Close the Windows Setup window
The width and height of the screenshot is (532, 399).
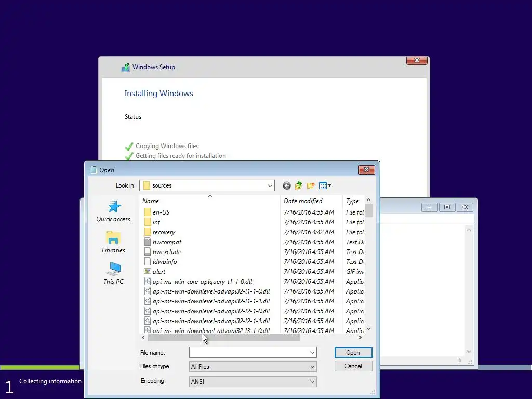coord(417,60)
